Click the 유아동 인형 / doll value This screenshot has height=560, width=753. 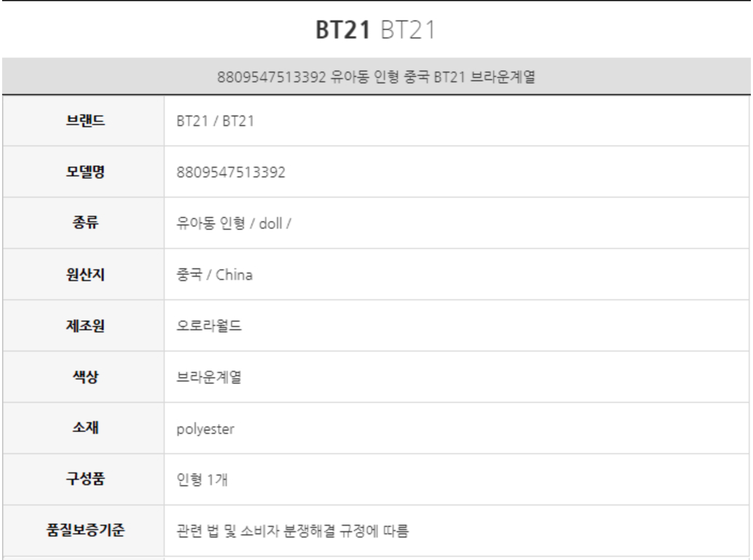point(234,223)
